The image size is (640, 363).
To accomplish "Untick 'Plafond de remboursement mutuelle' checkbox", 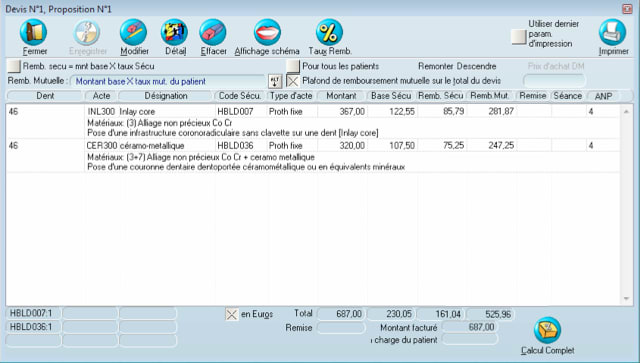I will [293, 81].
